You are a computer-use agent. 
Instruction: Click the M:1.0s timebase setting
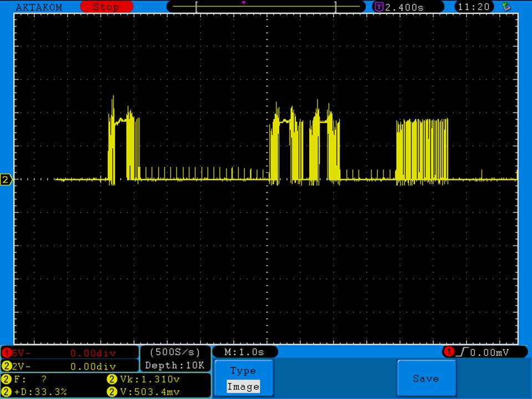[244, 352]
